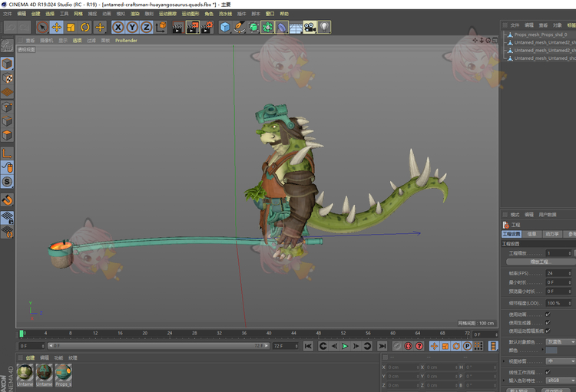Activate the Scale tool in top toolbar
Screen dimensions: 576x392
point(71,27)
